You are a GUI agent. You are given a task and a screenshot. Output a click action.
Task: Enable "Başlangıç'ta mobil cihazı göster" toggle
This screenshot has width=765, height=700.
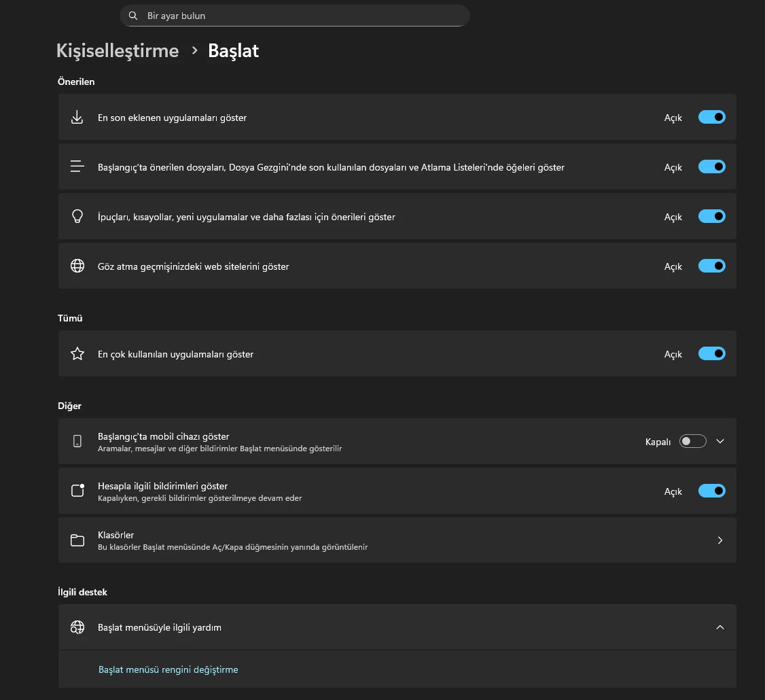[x=693, y=441]
